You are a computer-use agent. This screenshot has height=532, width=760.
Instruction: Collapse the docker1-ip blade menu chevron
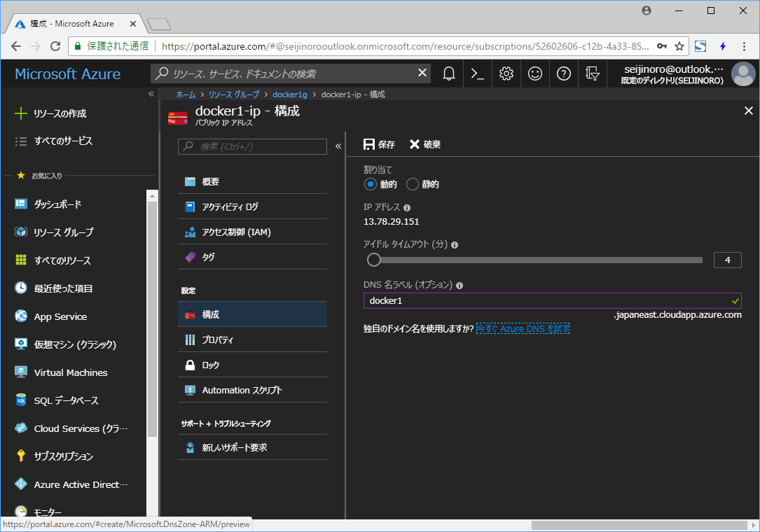click(x=338, y=146)
